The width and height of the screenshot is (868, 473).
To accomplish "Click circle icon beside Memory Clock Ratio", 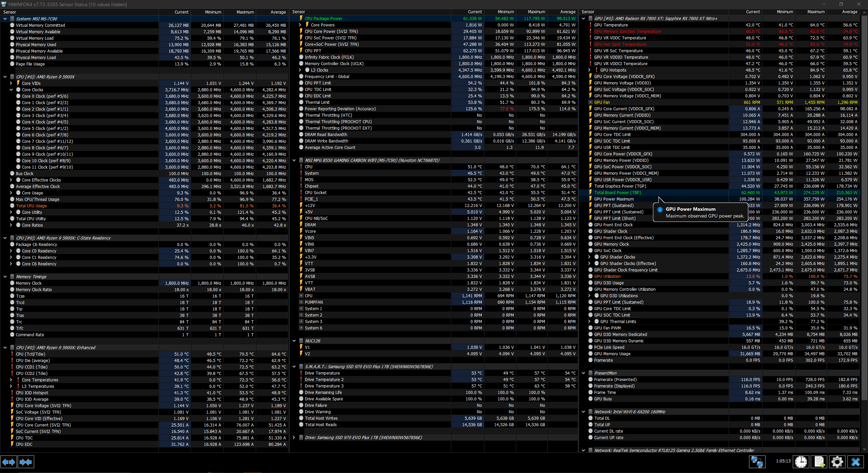I will (12, 289).
